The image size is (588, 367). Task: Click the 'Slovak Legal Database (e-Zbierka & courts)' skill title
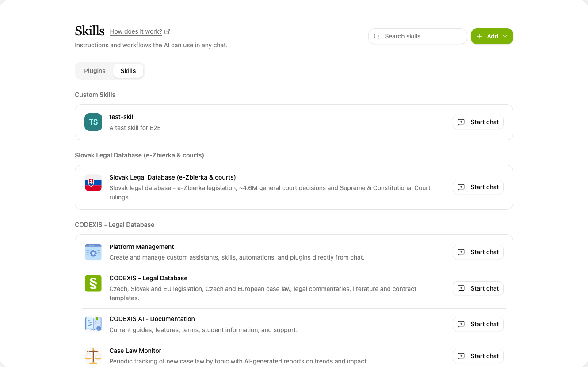pos(172,177)
